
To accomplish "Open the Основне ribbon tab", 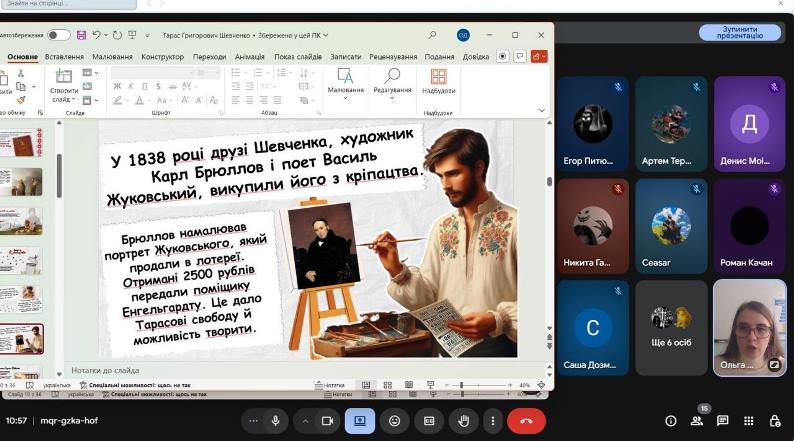I will [23, 57].
